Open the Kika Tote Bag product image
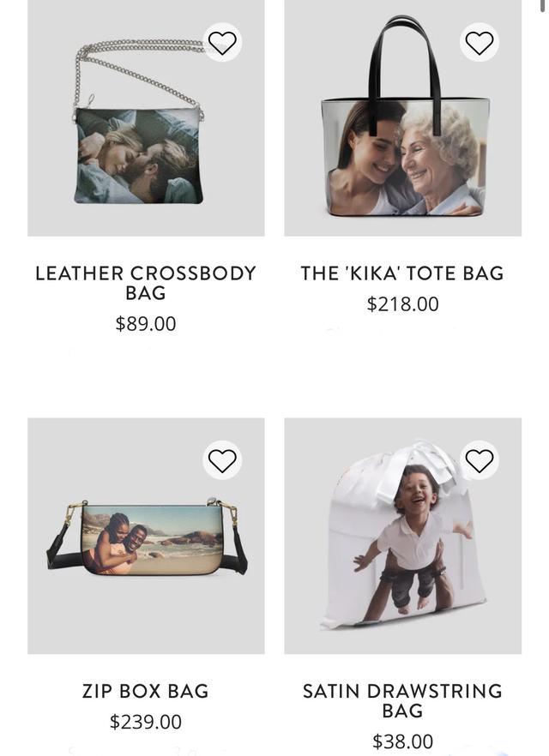Image resolution: width=549 pixels, height=756 pixels. (x=403, y=117)
